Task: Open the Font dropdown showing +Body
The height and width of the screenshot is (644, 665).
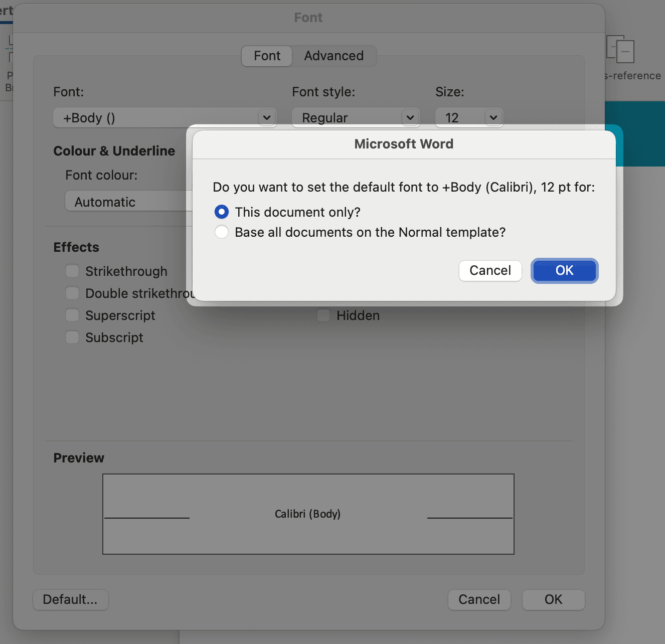Action: pos(267,117)
